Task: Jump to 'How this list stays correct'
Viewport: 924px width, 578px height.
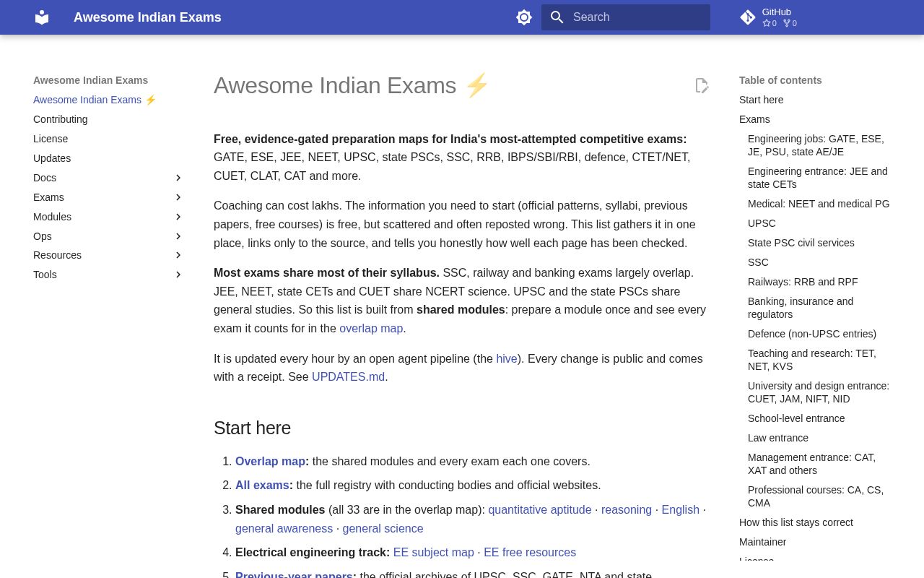Action: tap(796, 522)
